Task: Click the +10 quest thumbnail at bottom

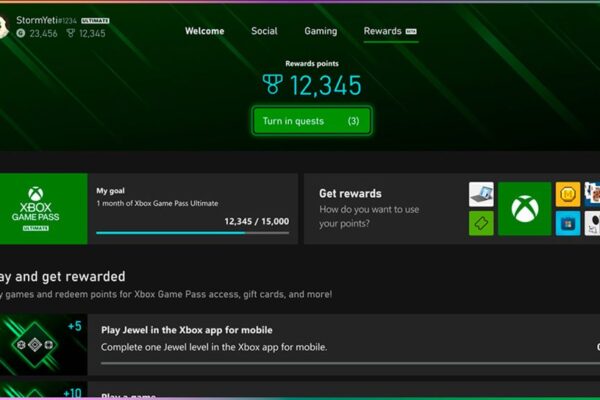Action: [43, 390]
